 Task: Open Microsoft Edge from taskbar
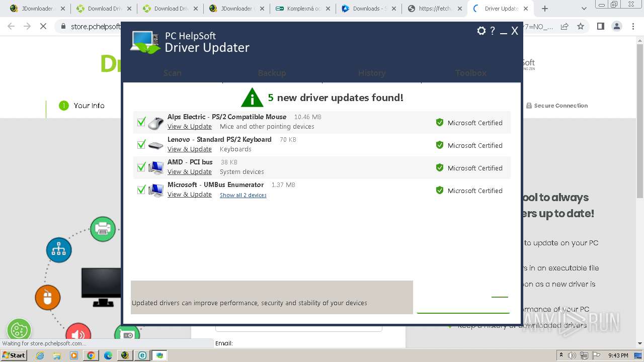[108, 355]
